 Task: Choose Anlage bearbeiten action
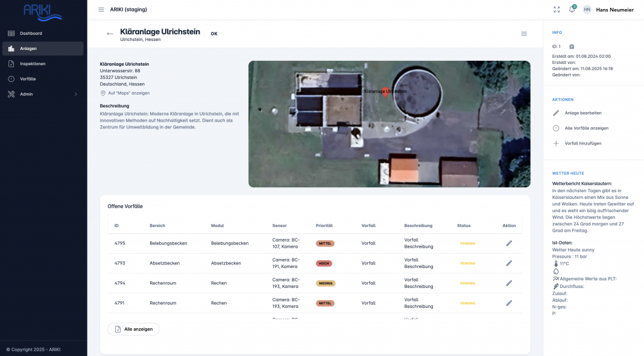tap(582, 113)
